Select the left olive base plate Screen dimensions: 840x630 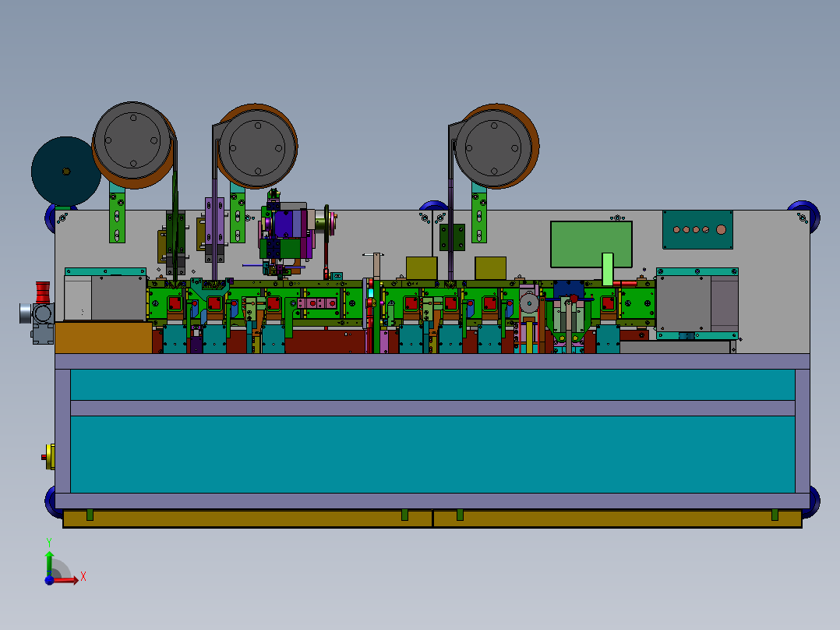pos(248,519)
